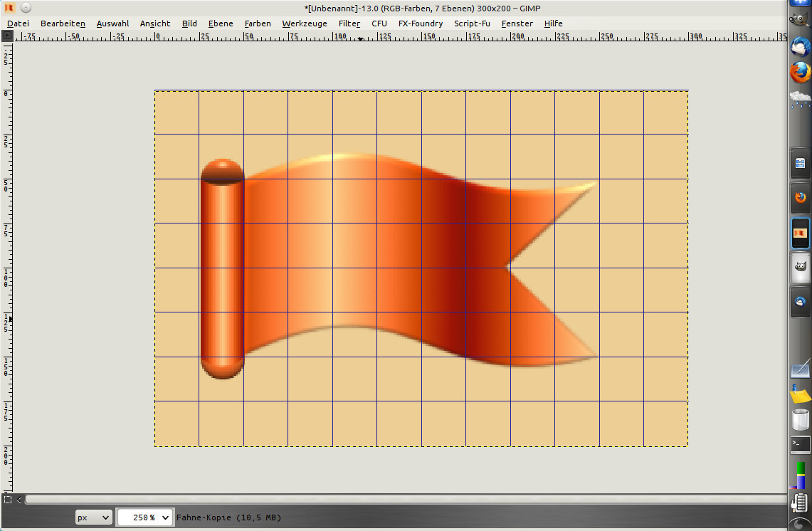Viewport: 812px width, 531px height.
Task: Open the Ebene menu
Action: 221,23
